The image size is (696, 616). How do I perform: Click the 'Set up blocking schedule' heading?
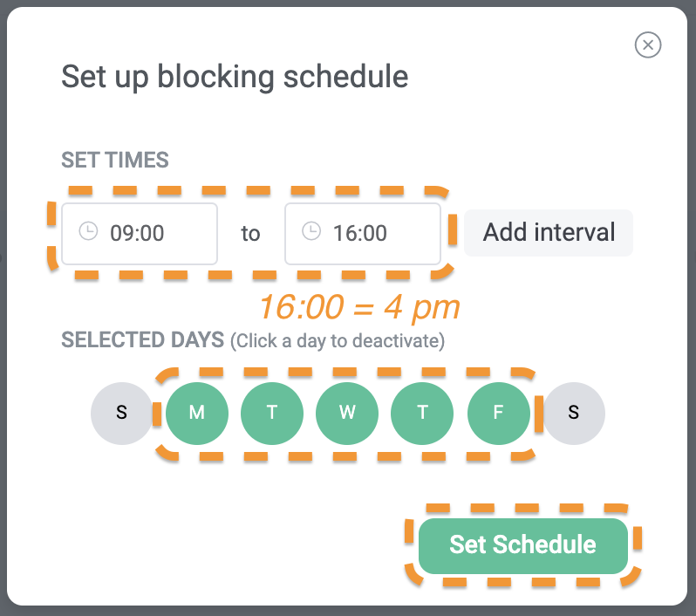point(235,77)
